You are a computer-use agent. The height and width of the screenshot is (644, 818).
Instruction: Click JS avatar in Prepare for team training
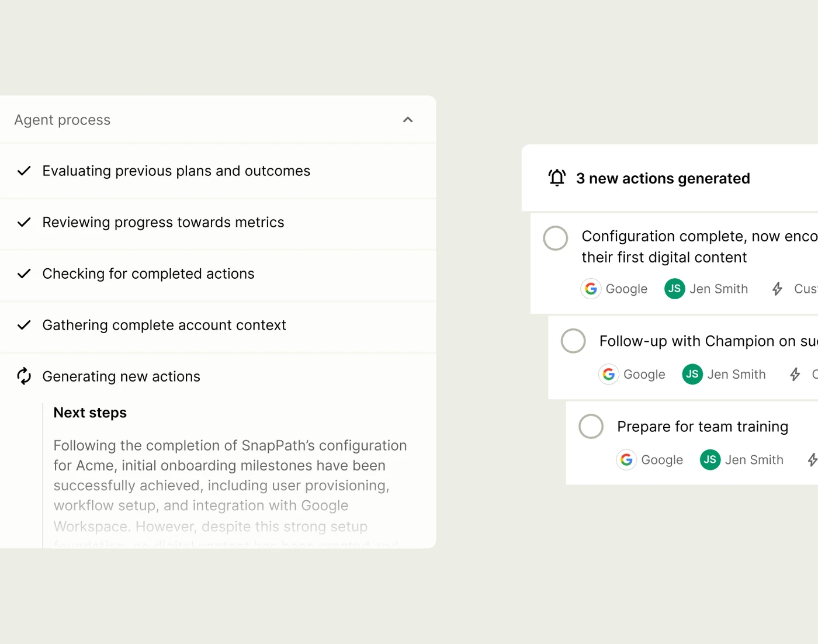[x=710, y=460]
